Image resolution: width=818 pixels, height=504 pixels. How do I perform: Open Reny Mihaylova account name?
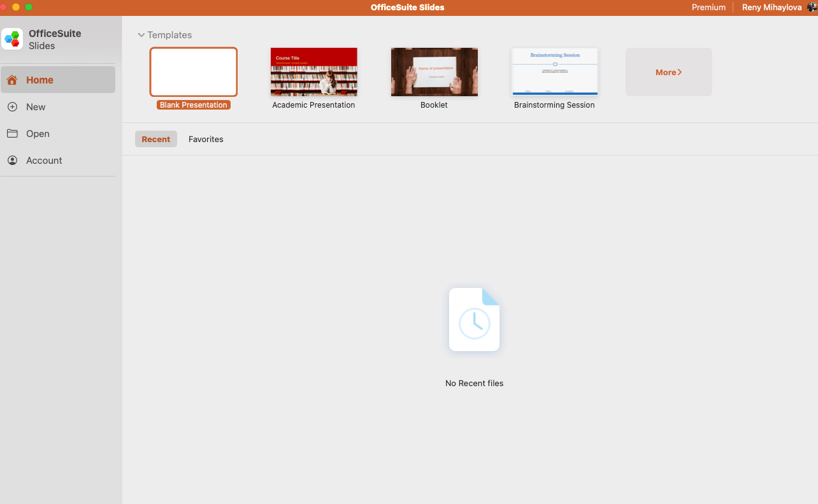(x=771, y=8)
